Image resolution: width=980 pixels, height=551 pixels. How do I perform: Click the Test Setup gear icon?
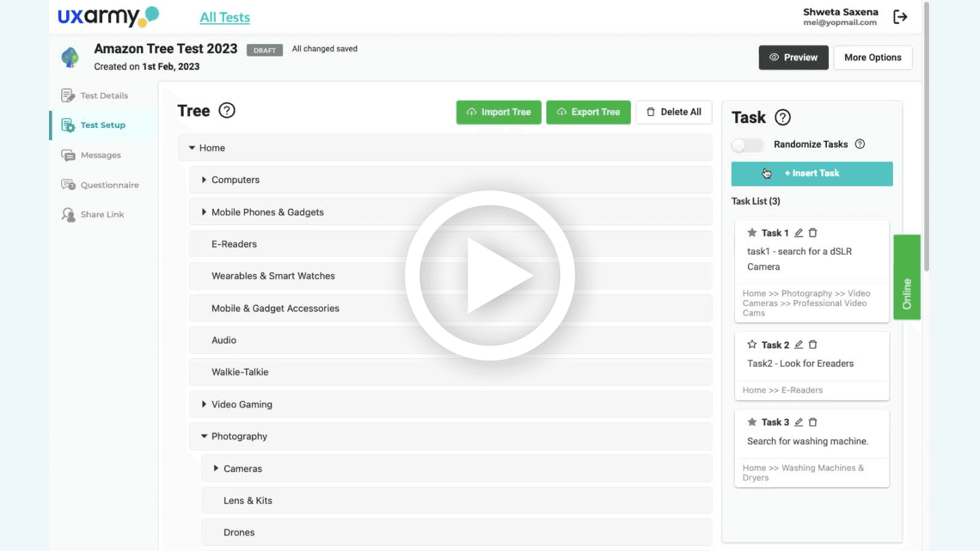click(68, 125)
